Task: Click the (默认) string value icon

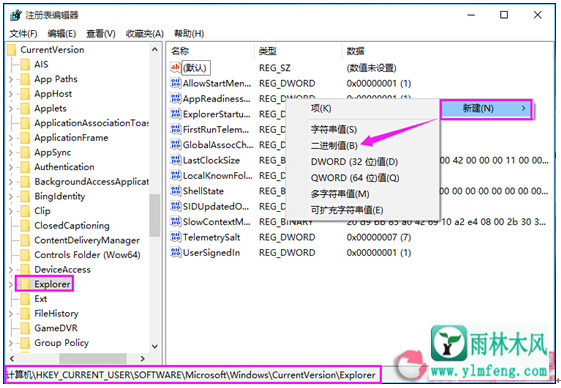Action: click(x=175, y=67)
